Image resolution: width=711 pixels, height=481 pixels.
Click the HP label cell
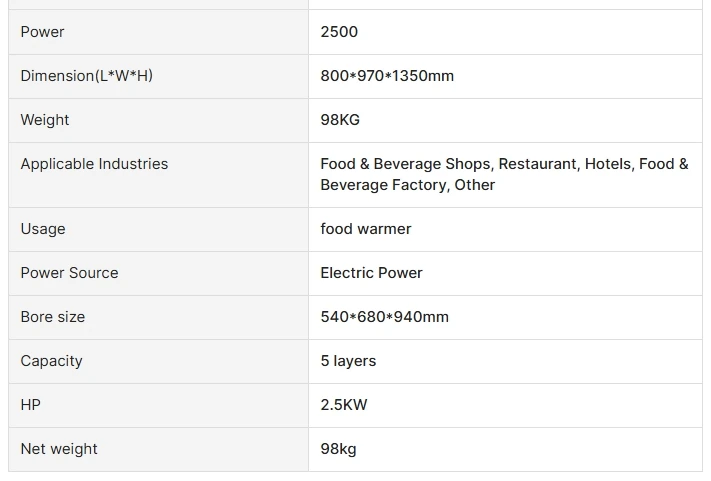tap(31, 405)
